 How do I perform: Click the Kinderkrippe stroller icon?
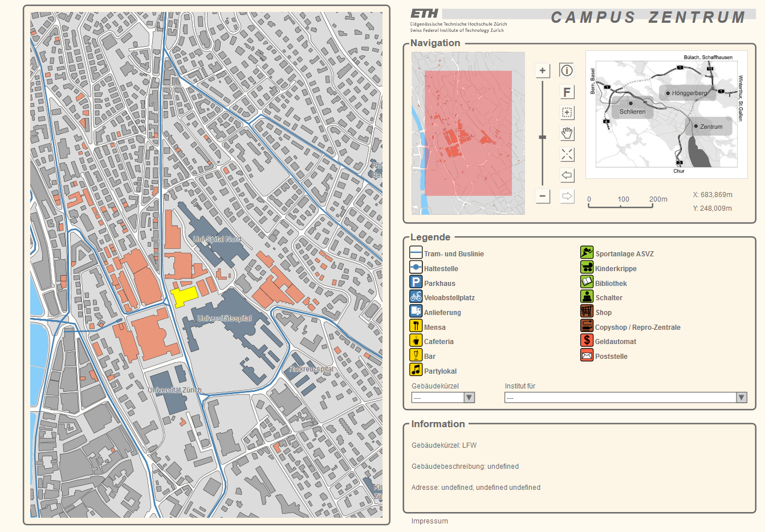coord(587,267)
